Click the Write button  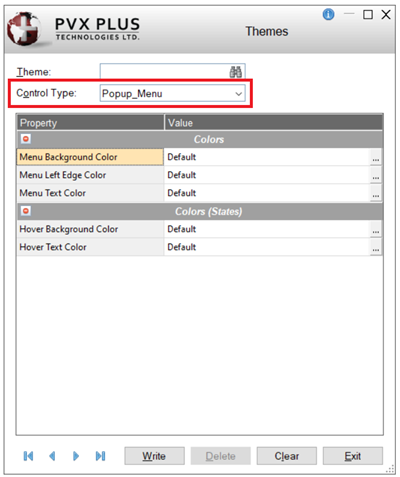[154, 456]
